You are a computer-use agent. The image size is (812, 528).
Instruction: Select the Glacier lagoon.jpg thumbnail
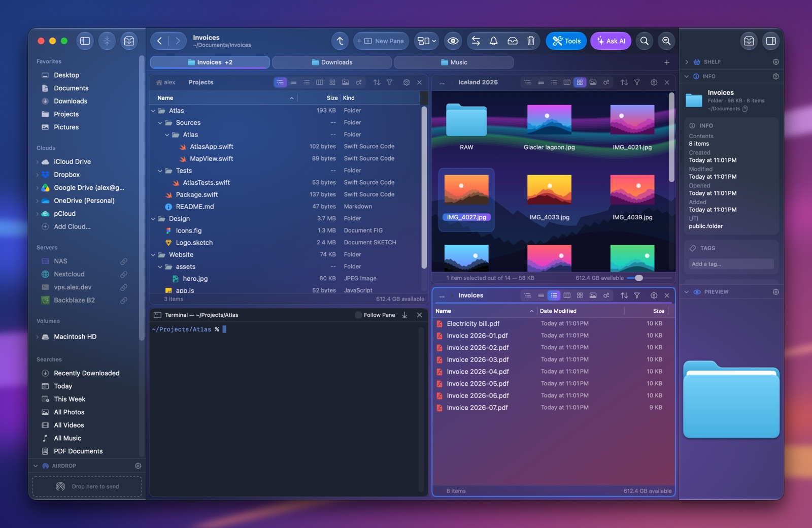pyautogui.click(x=549, y=120)
